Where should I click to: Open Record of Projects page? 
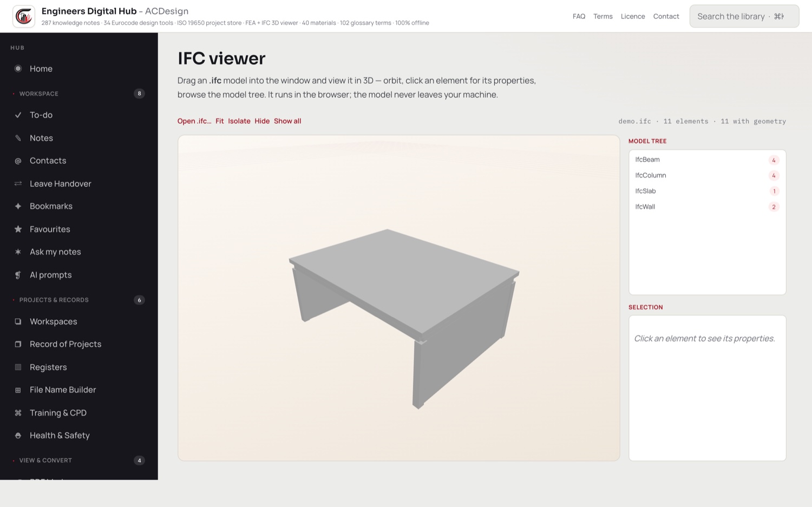(79, 344)
